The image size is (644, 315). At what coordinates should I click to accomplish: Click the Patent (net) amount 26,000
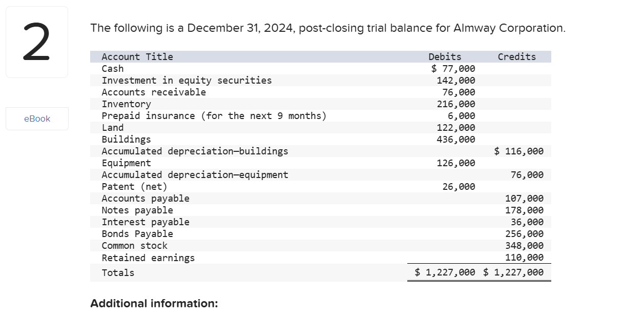(x=461, y=186)
